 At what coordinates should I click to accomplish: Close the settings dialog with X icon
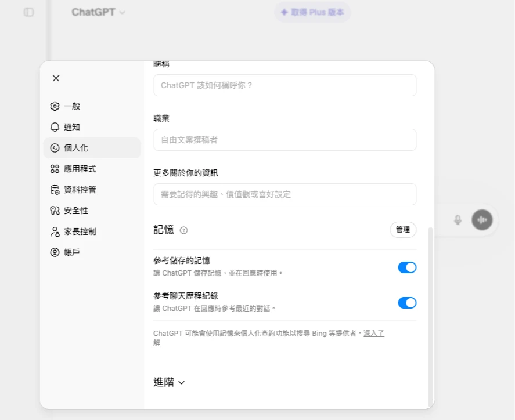[56, 78]
